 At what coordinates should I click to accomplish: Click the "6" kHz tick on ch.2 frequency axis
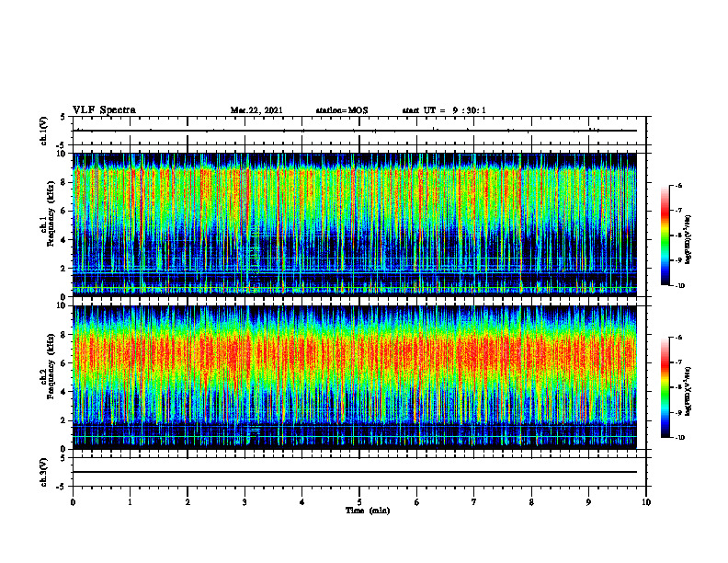coord(64,362)
